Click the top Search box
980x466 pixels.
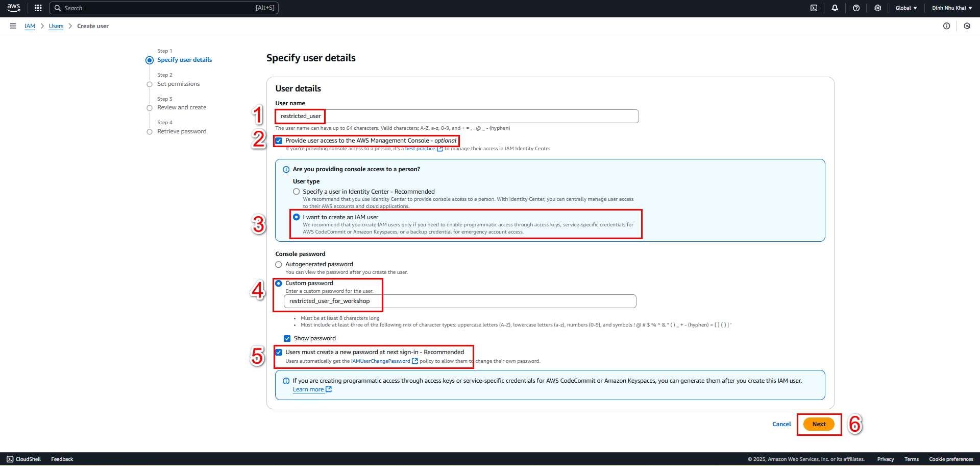pos(164,8)
